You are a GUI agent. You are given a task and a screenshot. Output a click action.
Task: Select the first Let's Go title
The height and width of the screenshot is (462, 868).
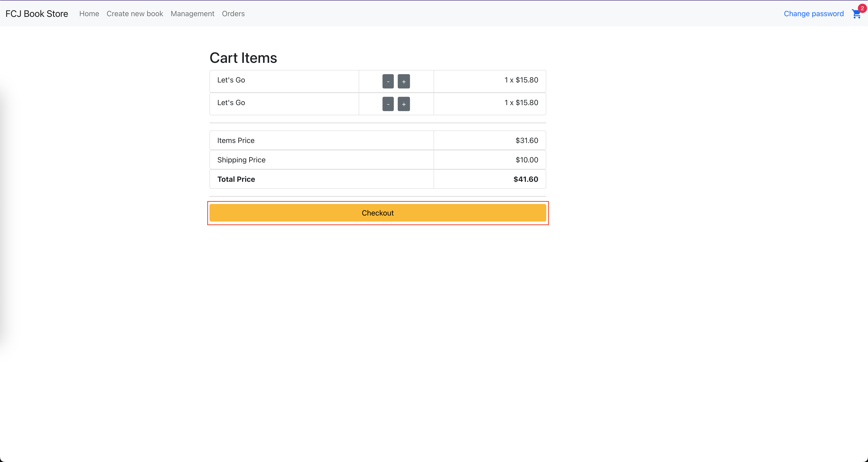[x=231, y=80]
